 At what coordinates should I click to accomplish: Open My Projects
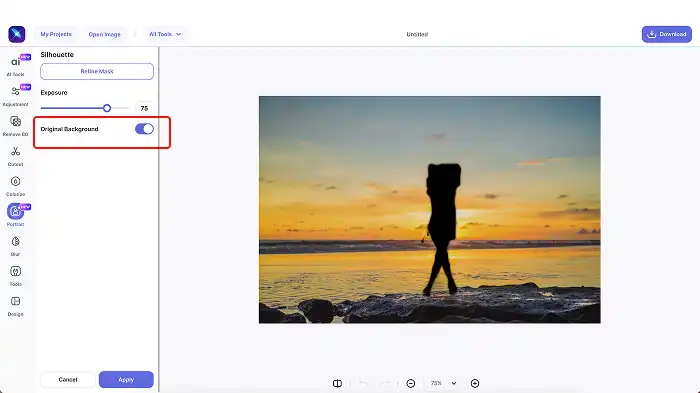(56, 34)
